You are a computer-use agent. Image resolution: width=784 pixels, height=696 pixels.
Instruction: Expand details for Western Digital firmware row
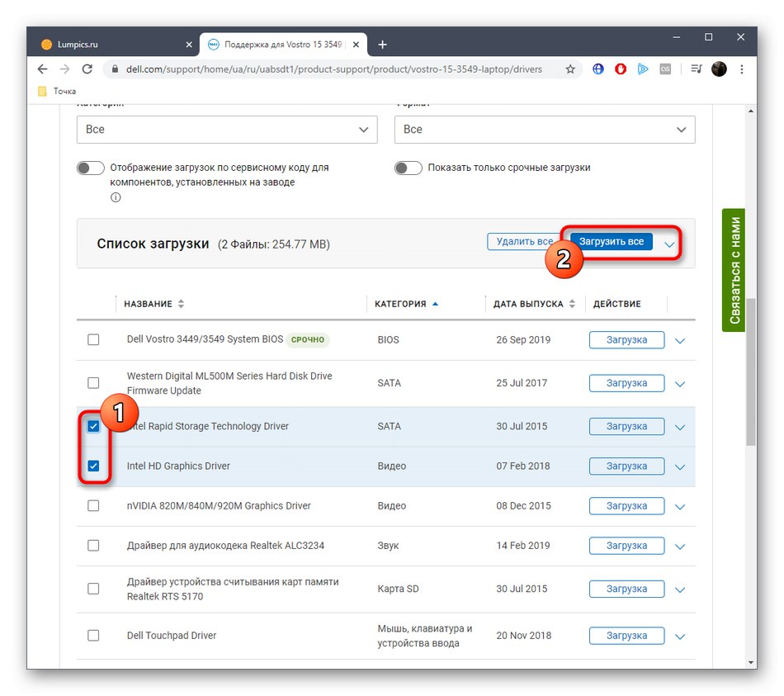(679, 384)
